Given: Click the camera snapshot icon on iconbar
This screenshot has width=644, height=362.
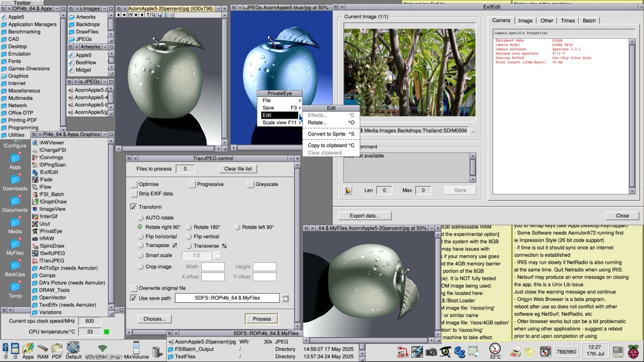Looking at the screenshot, I should (x=431, y=352).
